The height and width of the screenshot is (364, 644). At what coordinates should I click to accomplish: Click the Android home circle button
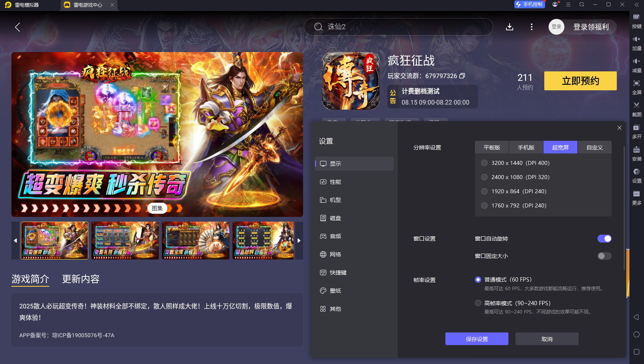point(636,334)
